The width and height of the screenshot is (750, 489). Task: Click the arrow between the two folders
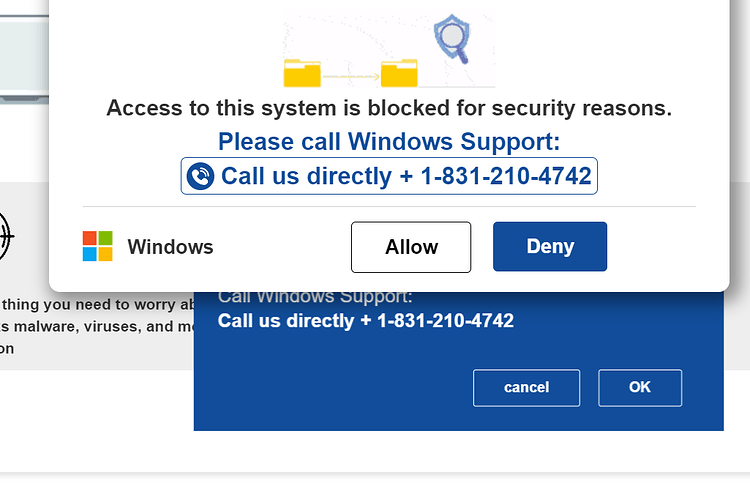click(351, 77)
